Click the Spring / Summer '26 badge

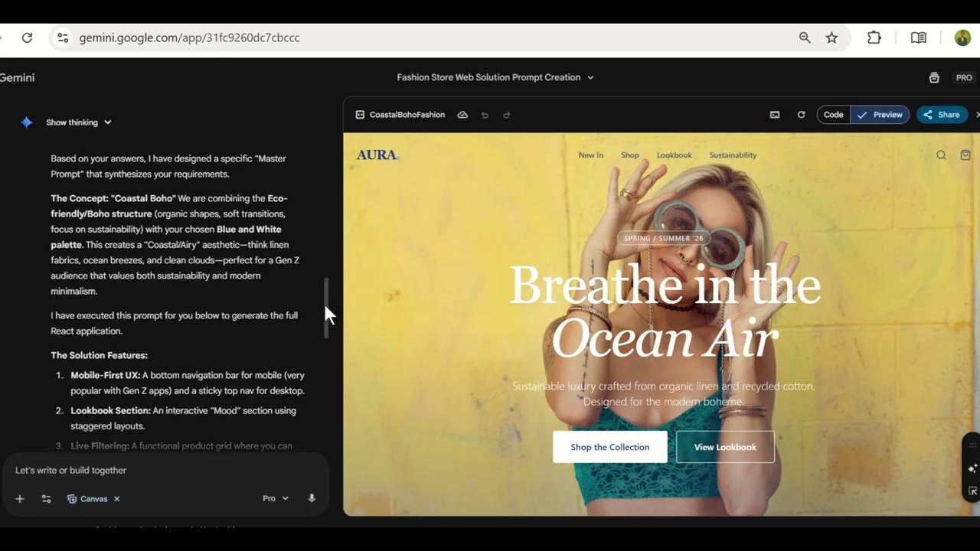(x=663, y=238)
